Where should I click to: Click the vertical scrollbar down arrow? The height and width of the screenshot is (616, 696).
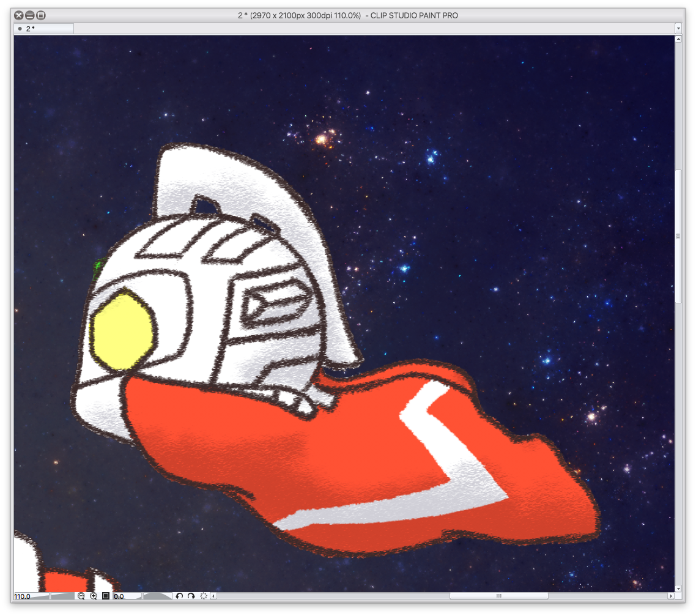[678, 588]
